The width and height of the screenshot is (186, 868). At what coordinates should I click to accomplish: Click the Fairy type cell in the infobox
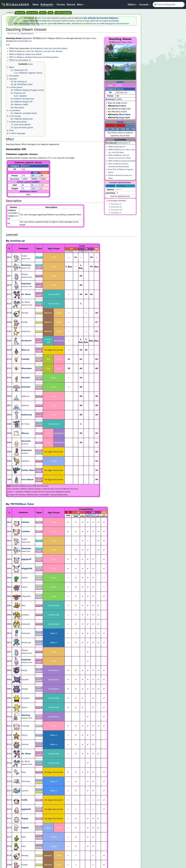pyautogui.click(x=126, y=85)
